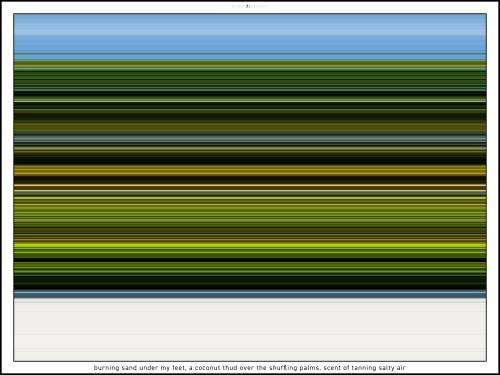Pick the golden yellow stripe mid-image

pos(250,170)
